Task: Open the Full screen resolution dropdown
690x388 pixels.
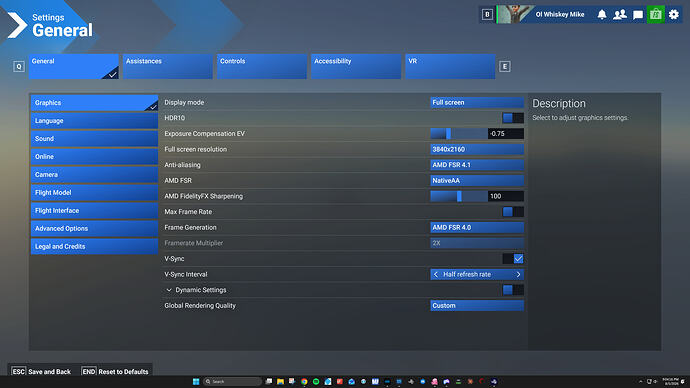Action: click(x=477, y=149)
